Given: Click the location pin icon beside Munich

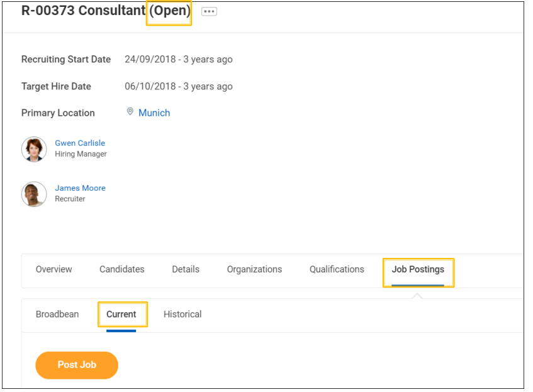Looking at the screenshot, I should (x=130, y=112).
